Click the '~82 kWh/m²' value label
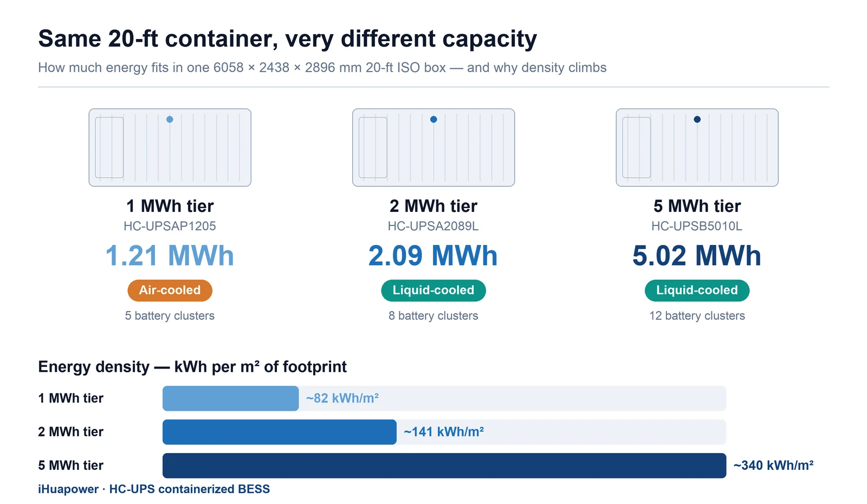 point(342,398)
